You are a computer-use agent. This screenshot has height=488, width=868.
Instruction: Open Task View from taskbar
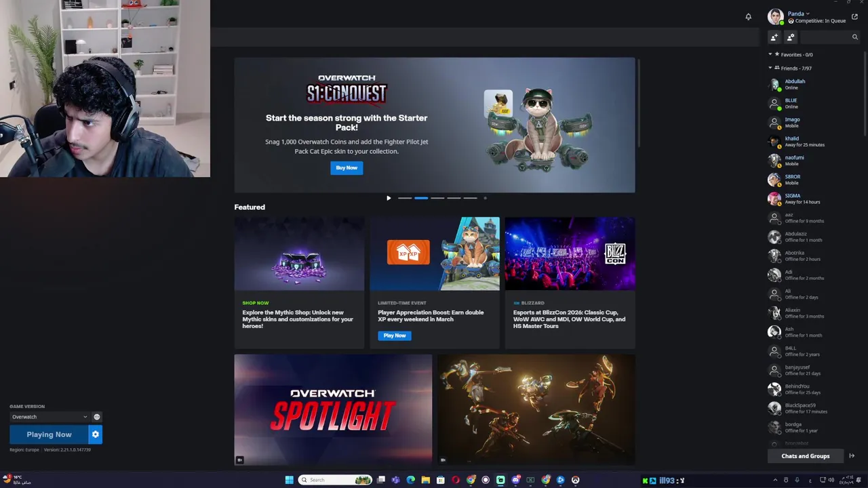381,480
